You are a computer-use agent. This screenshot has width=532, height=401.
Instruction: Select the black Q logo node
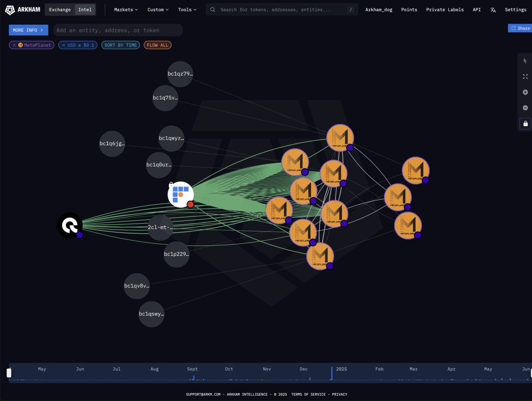coord(70,225)
